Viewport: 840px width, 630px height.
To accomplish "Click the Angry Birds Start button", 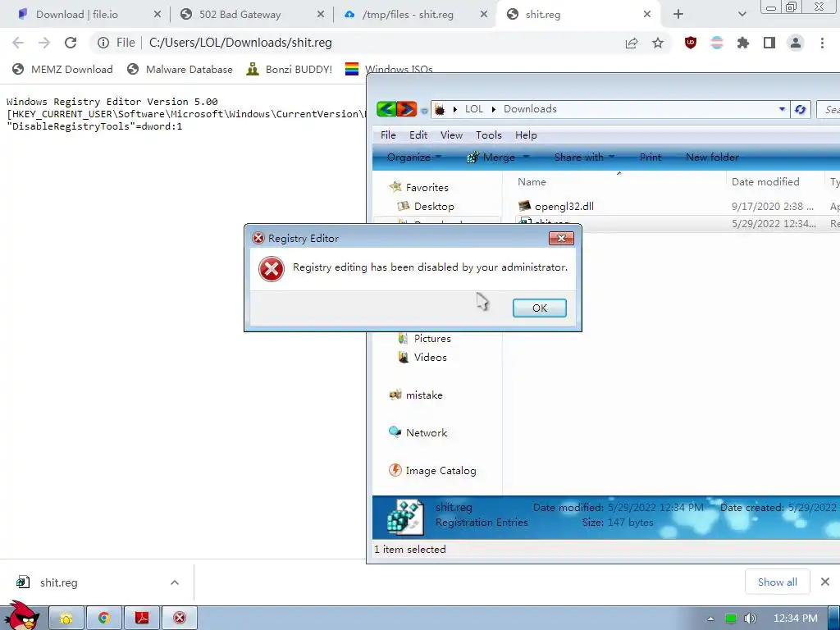I will coord(21,616).
